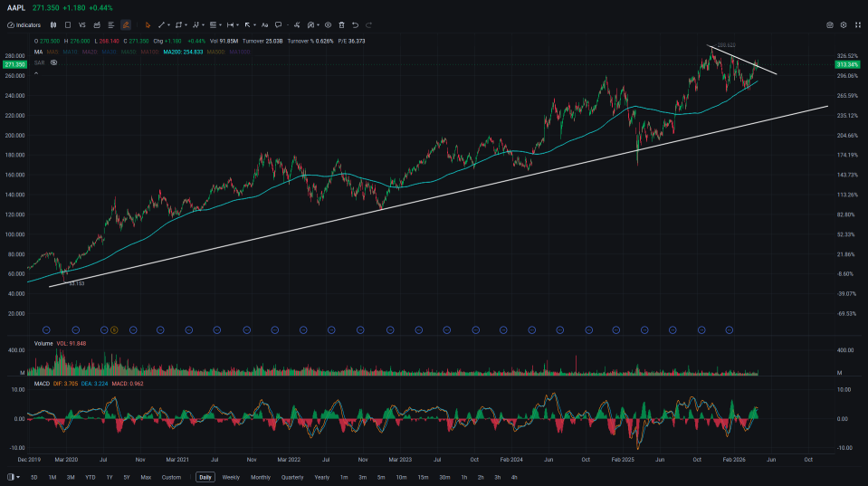Toggle SAR indicator visibility eye

click(53, 62)
